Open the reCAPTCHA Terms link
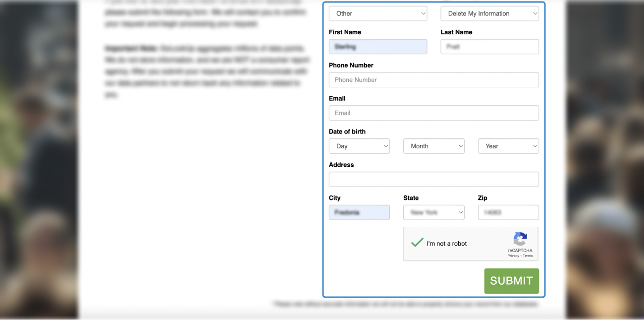Screen dimensions: 644x320 (528, 256)
